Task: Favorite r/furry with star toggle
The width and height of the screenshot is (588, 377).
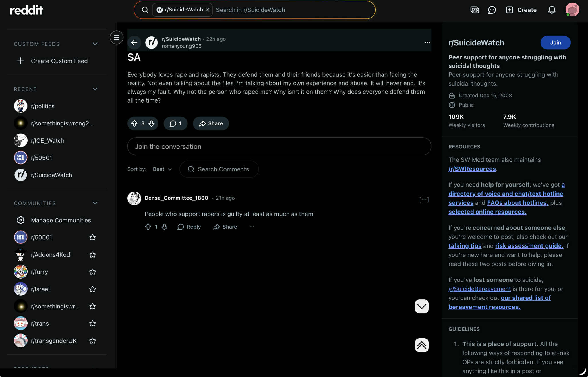Action: (x=92, y=272)
